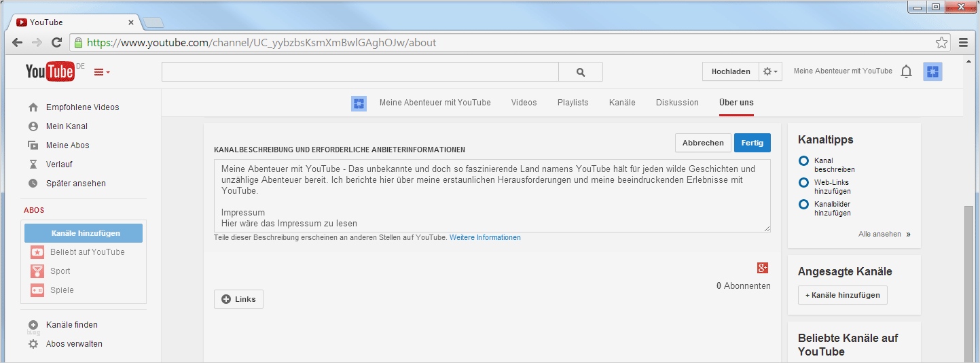The image size is (980, 363).
Task: Reload the page
Action: pos(57,42)
